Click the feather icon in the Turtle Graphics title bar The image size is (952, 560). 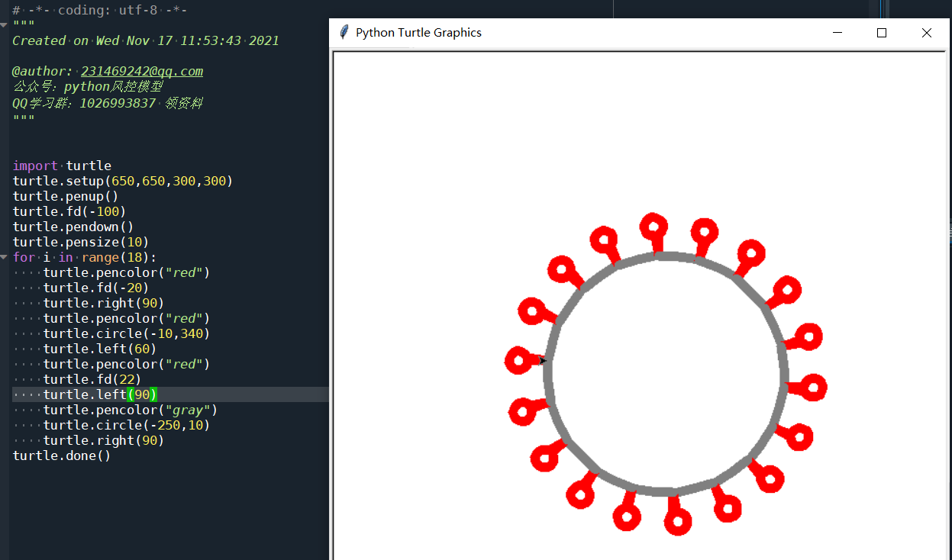343,32
